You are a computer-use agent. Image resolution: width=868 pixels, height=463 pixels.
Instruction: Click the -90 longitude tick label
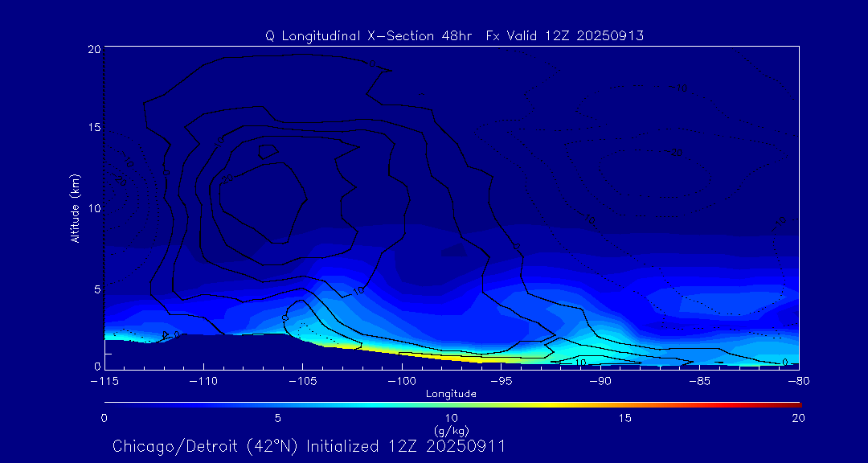[x=600, y=382]
